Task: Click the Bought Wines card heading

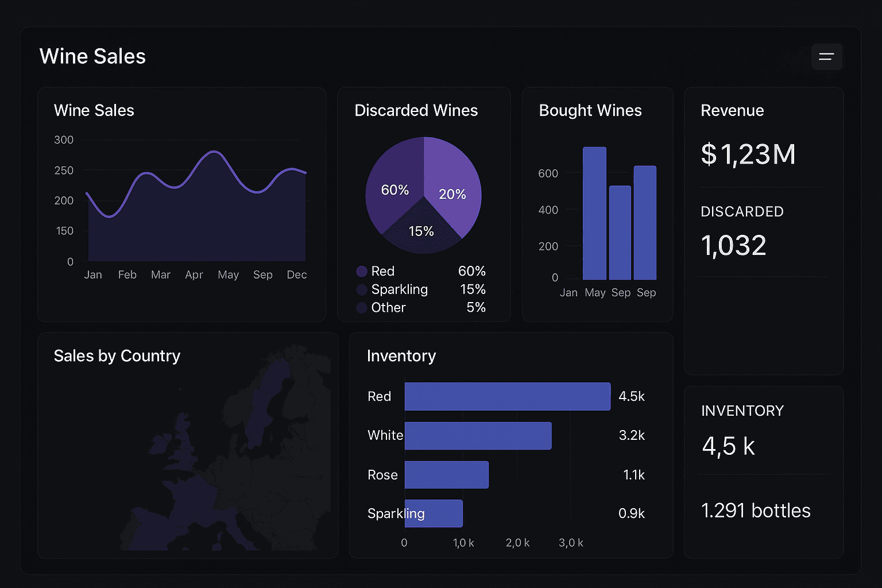Action: coord(590,110)
